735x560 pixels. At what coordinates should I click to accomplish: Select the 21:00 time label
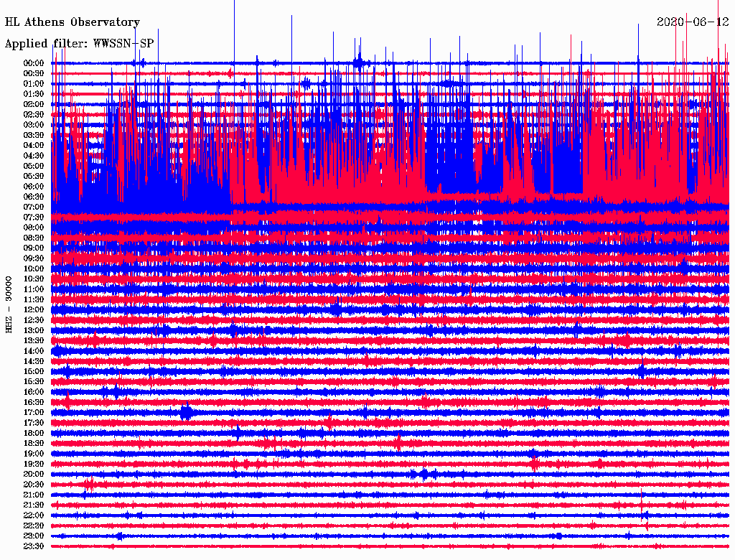[34, 495]
